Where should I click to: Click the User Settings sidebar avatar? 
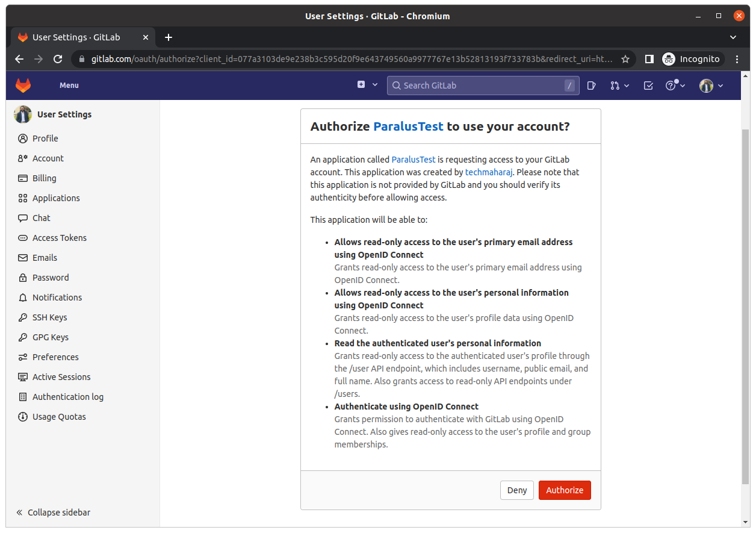[23, 114]
